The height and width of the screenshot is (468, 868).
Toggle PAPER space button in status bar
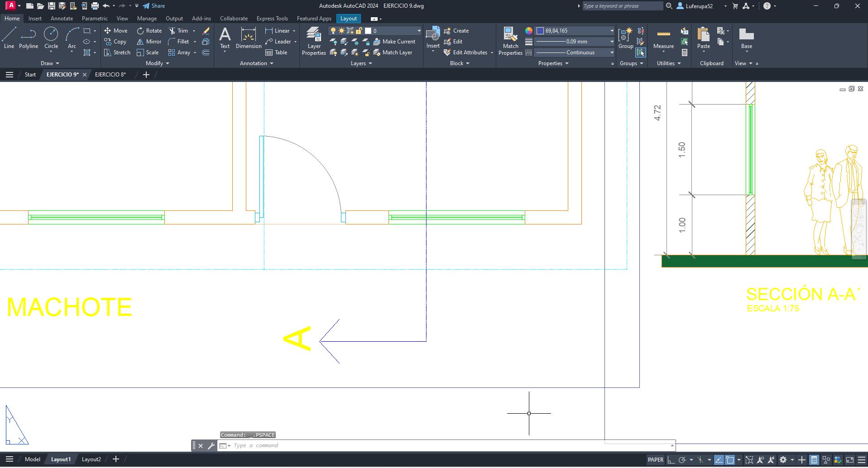click(655, 460)
